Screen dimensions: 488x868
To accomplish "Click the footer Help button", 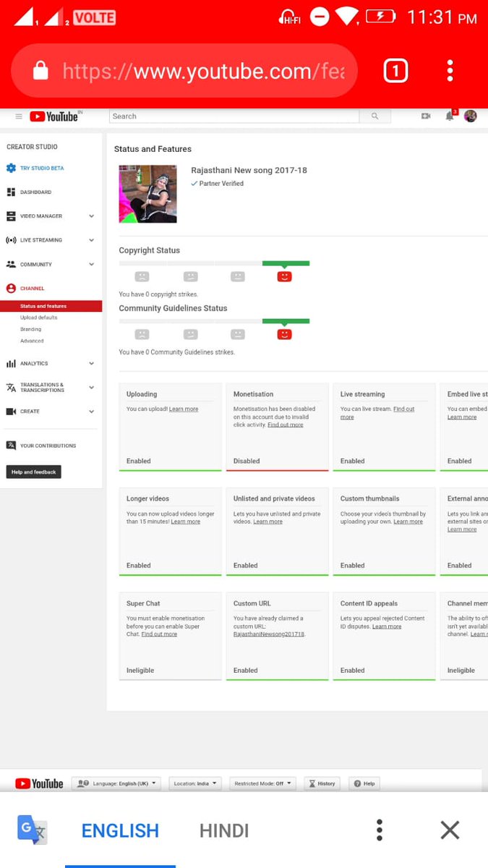I will pyautogui.click(x=364, y=783).
